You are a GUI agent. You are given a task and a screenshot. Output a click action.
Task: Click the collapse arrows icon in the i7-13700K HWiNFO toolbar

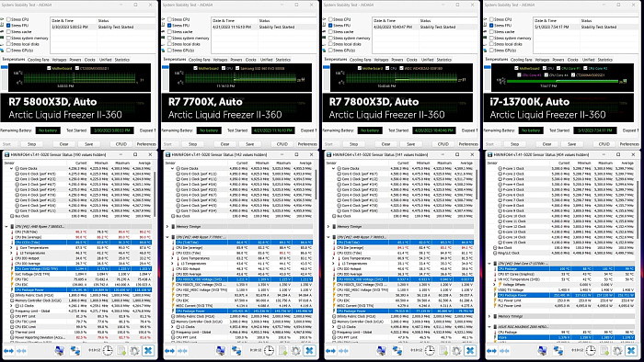coord(504,351)
